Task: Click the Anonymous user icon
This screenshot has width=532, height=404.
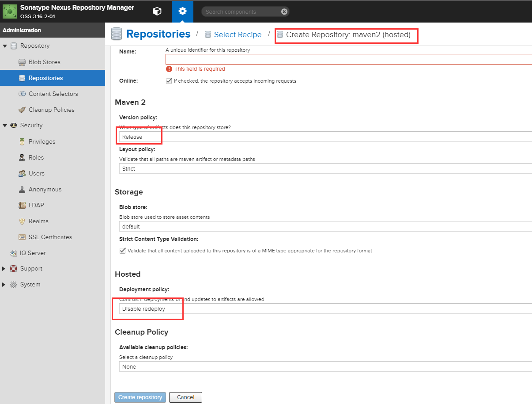Action: click(22, 189)
